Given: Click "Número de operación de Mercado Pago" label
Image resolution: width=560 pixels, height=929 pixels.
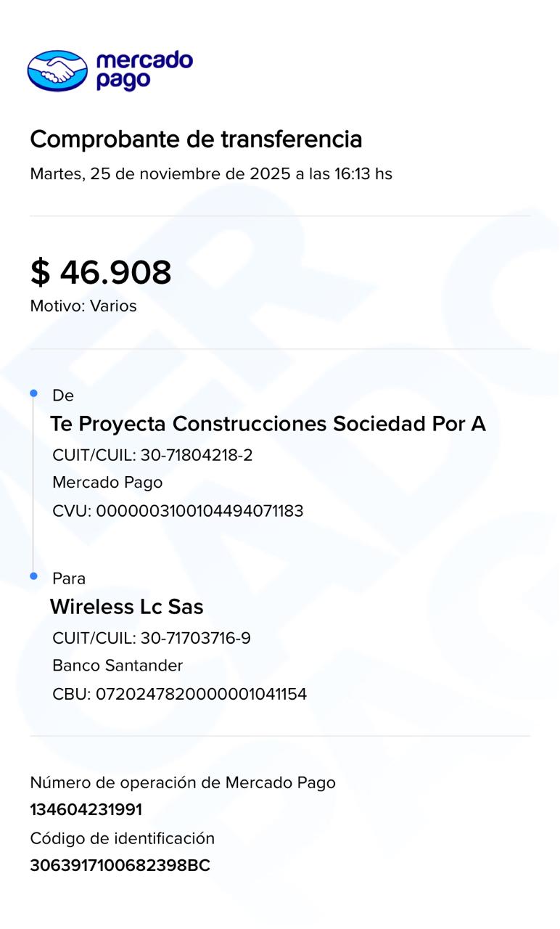Looking at the screenshot, I should pyautogui.click(x=183, y=782).
